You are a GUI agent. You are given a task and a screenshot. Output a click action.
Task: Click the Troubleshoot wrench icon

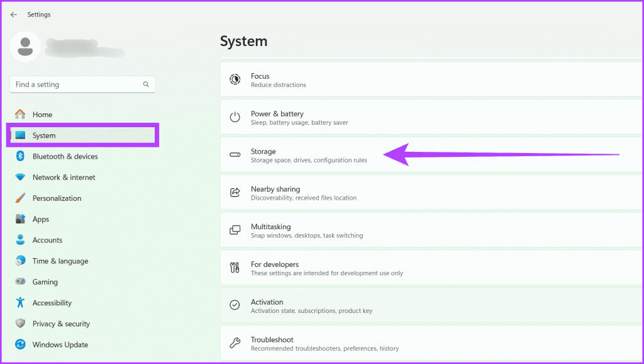pos(235,343)
